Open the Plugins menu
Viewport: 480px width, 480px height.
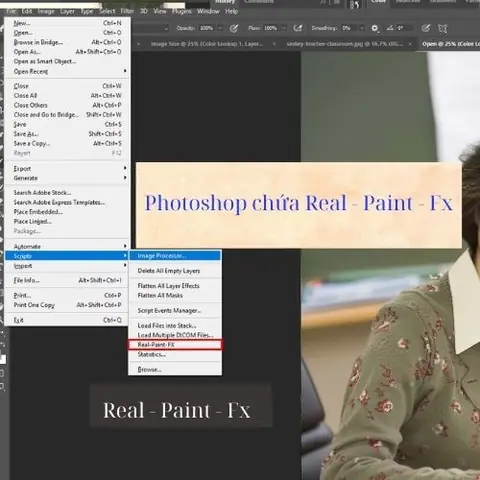pos(182,11)
